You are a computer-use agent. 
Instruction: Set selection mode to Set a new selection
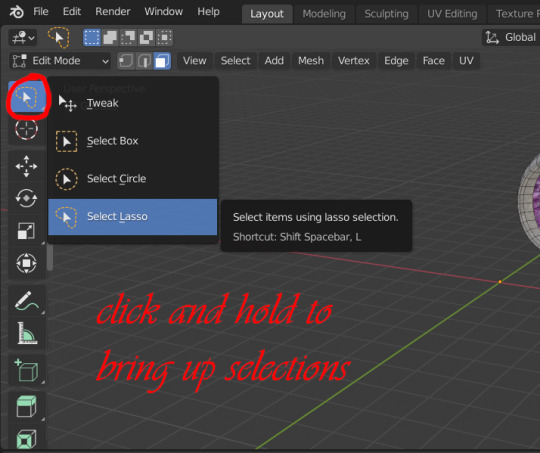pos(92,37)
